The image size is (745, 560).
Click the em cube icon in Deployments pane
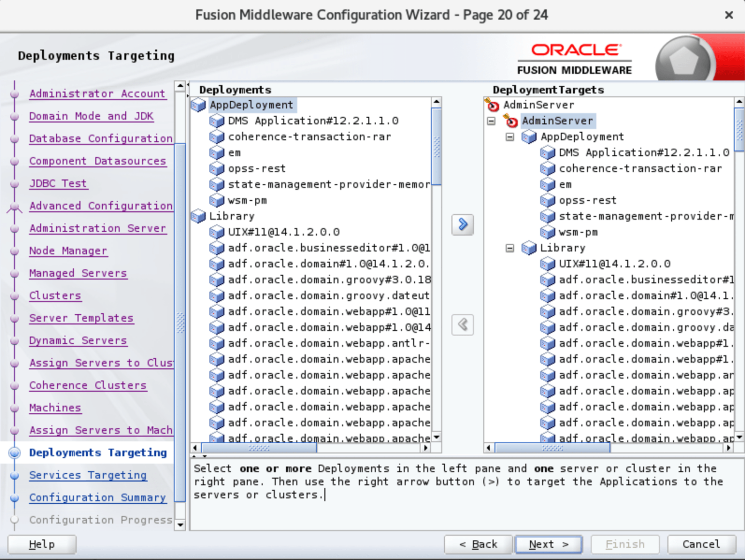click(217, 153)
